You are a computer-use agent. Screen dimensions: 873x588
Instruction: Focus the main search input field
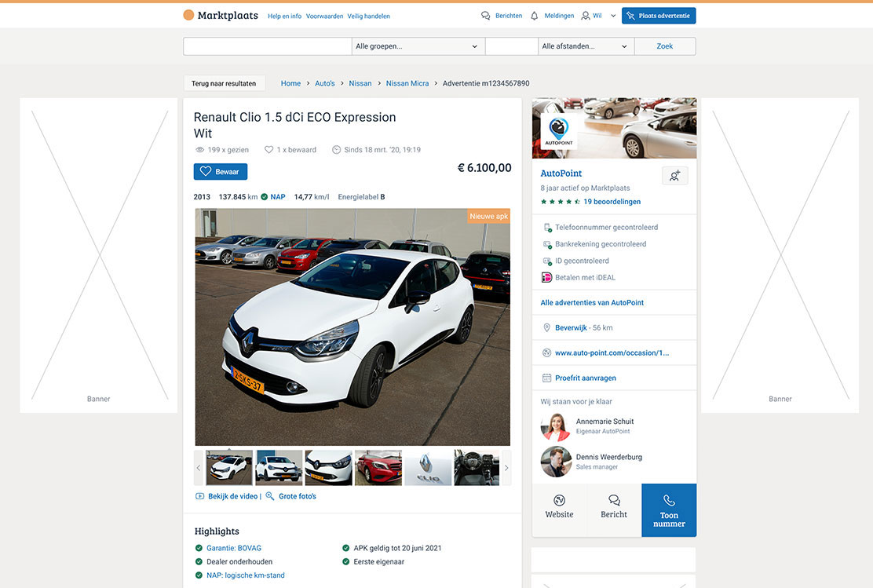(x=267, y=46)
